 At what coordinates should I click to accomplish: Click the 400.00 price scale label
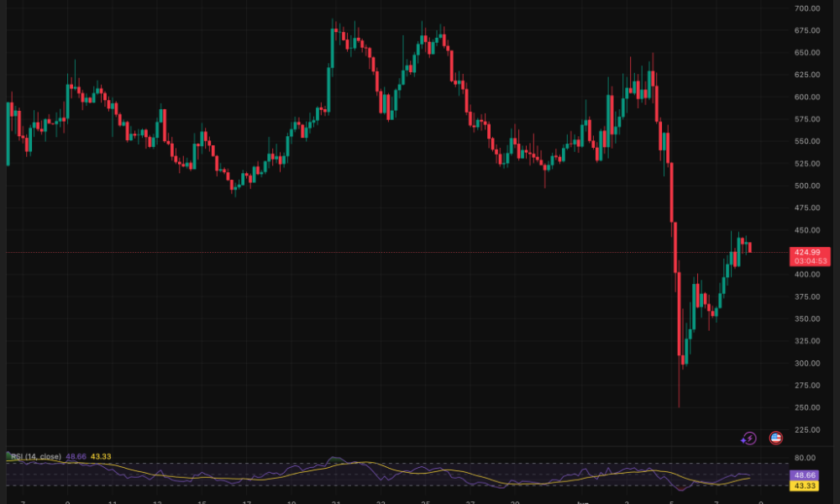[806, 274]
